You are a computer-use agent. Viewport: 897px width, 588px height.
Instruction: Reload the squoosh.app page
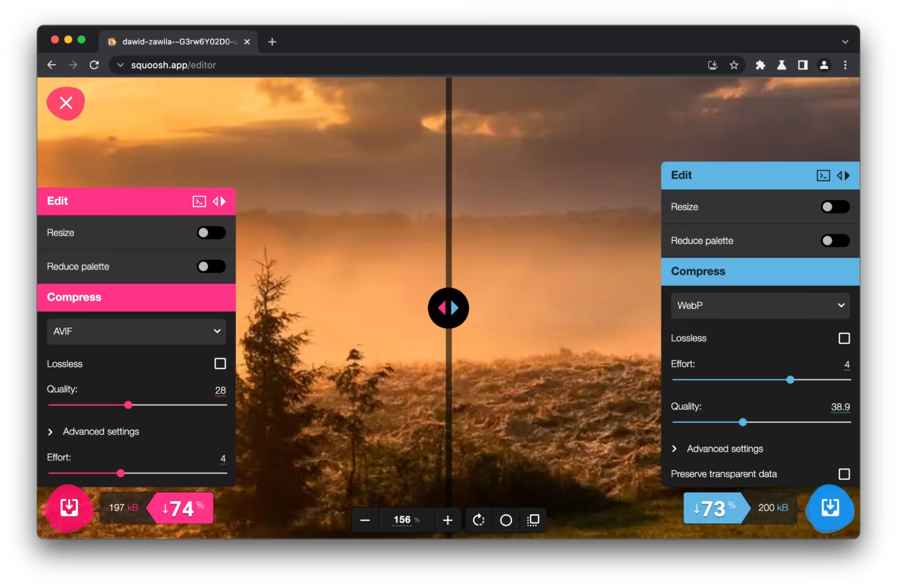pyautogui.click(x=94, y=65)
